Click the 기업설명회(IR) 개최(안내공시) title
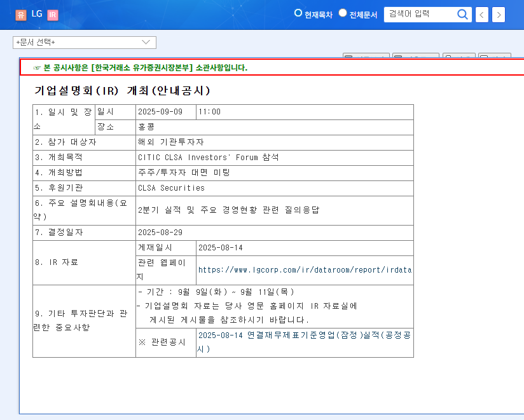This screenshot has height=420, width=524. click(x=122, y=90)
